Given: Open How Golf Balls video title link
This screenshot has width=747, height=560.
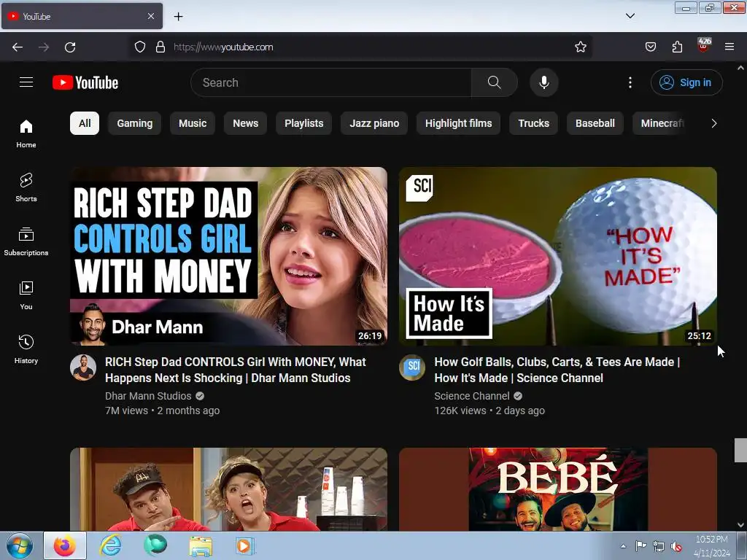Looking at the screenshot, I should point(557,370).
